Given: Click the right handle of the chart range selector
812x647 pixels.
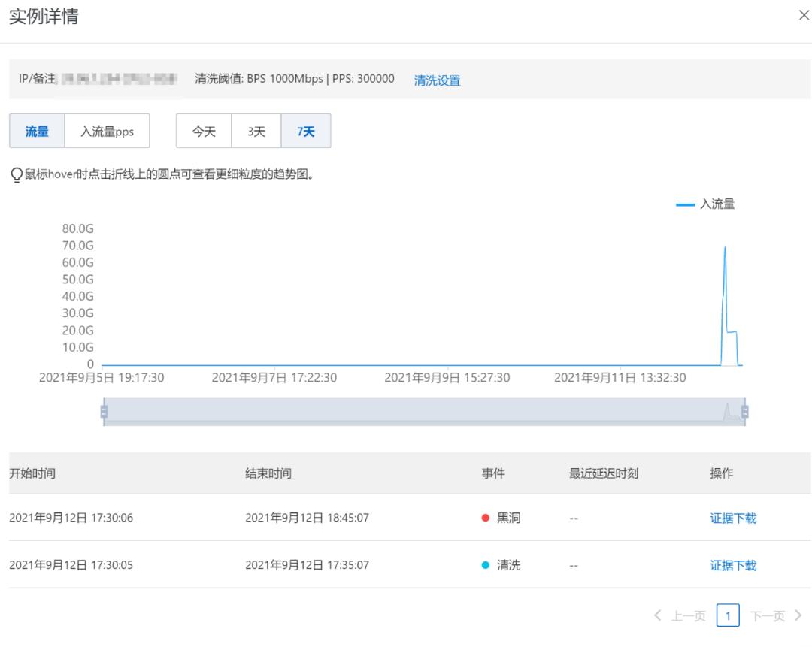Looking at the screenshot, I should coord(744,411).
